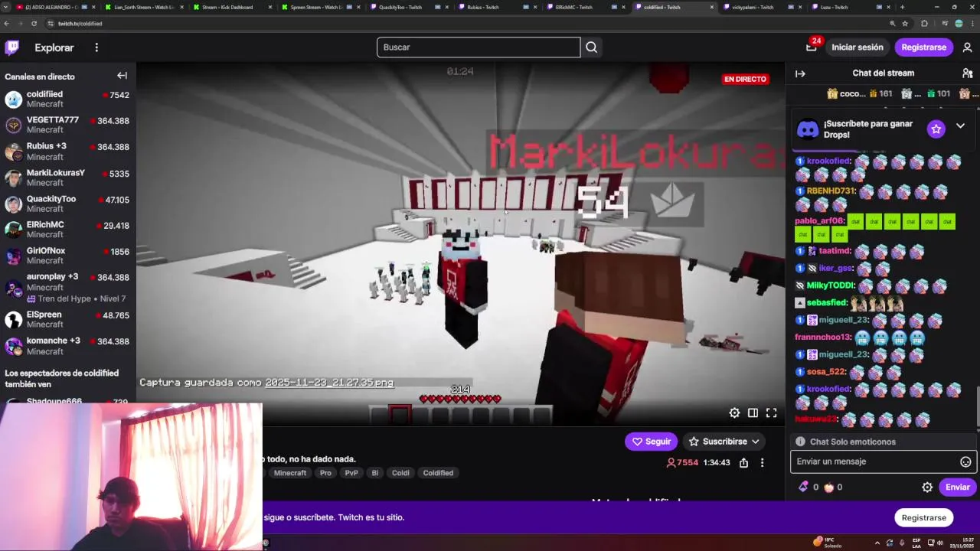Click the Pro stream tag
This screenshot has width=980, height=551.
pos(325,473)
